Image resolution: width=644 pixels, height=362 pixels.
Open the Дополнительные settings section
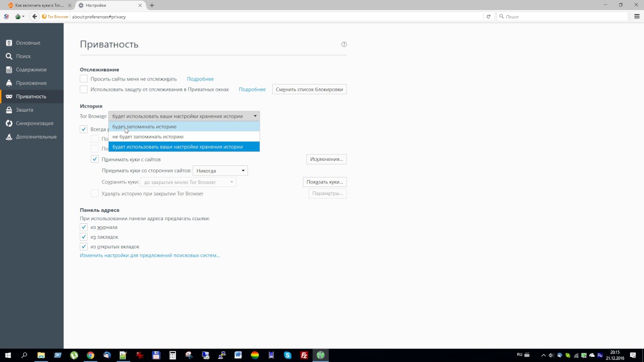tap(32, 137)
